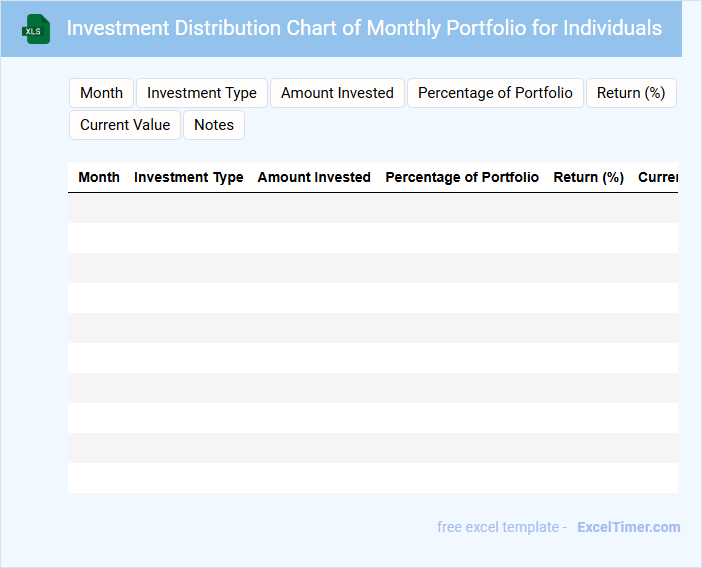Click the partially visible Current Value header
This screenshot has height=568, width=702.
coord(658,177)
